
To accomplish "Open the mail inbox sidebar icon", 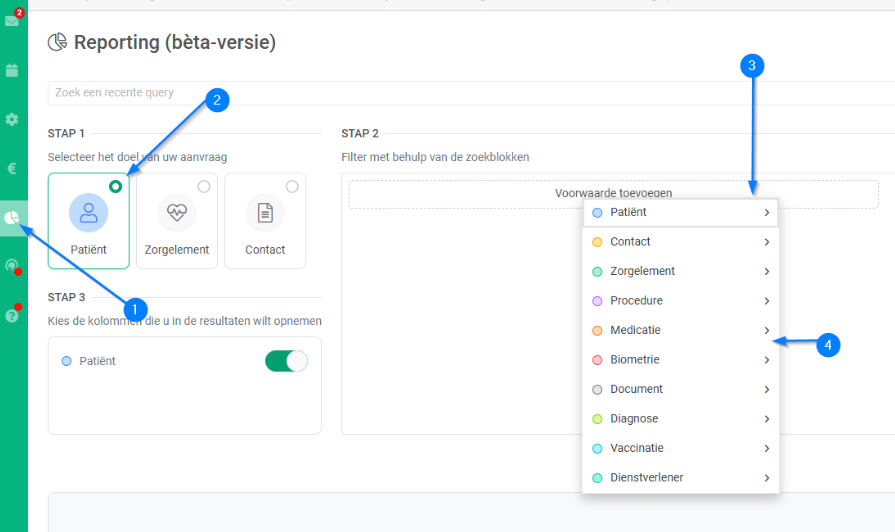I will [x=12, y=20].
